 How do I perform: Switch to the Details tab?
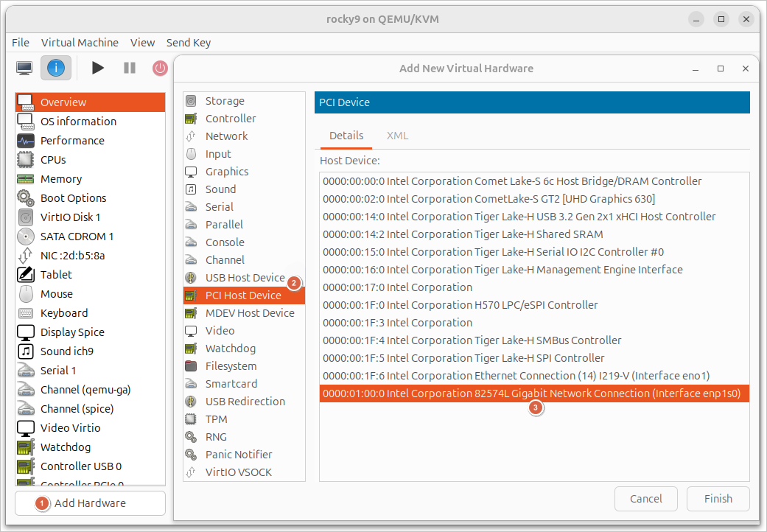click(x=346, y=136)
